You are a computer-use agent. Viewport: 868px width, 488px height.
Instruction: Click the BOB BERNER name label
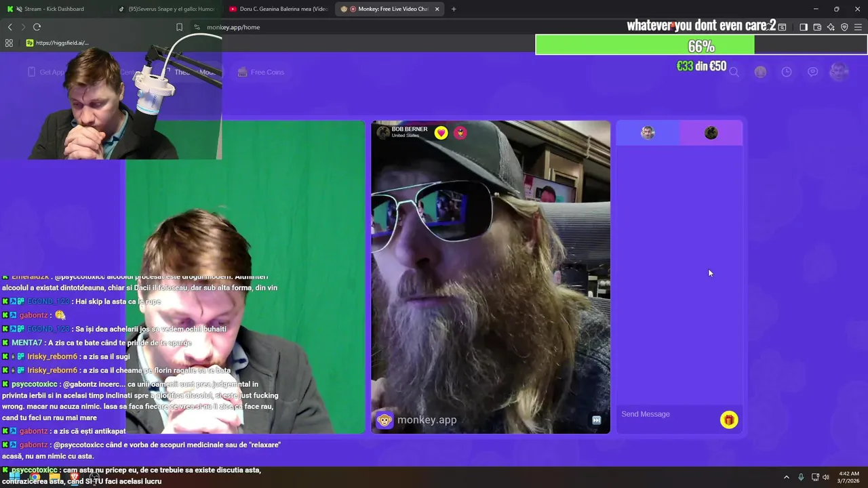[x=410, y=129]
